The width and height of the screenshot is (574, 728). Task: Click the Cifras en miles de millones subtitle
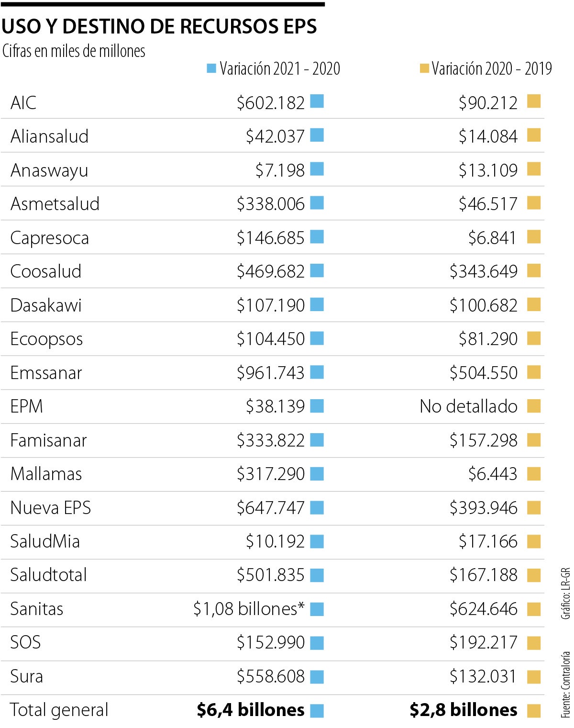pyautogui.click(x=74, y=51)
